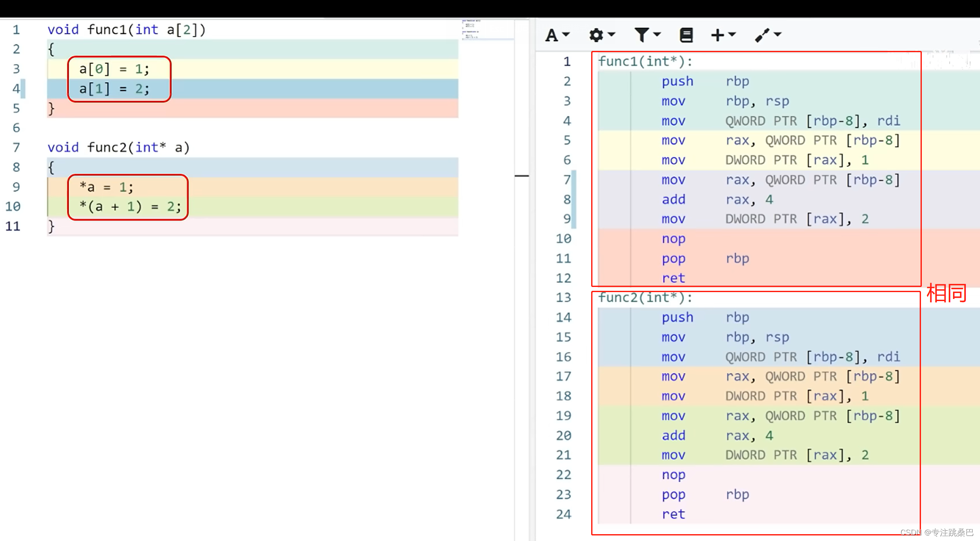Open the screwdriver tools menu

coord(762,35)
